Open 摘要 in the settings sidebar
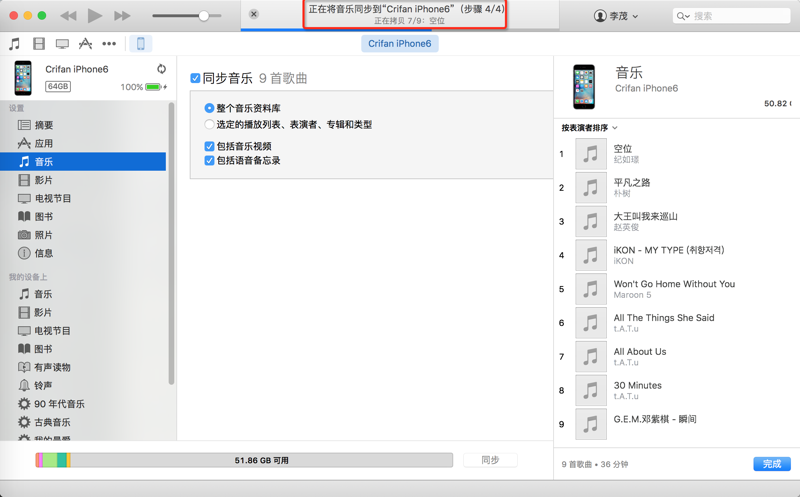Viewport: 800px width, 497px height. pyautogui.click(x=83, y=125)
